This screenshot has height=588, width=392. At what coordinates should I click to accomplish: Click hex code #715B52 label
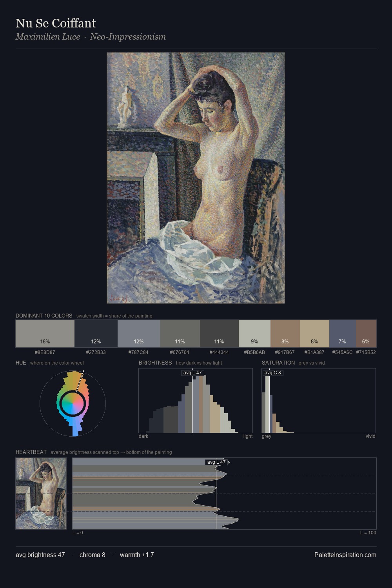(366, 352)
